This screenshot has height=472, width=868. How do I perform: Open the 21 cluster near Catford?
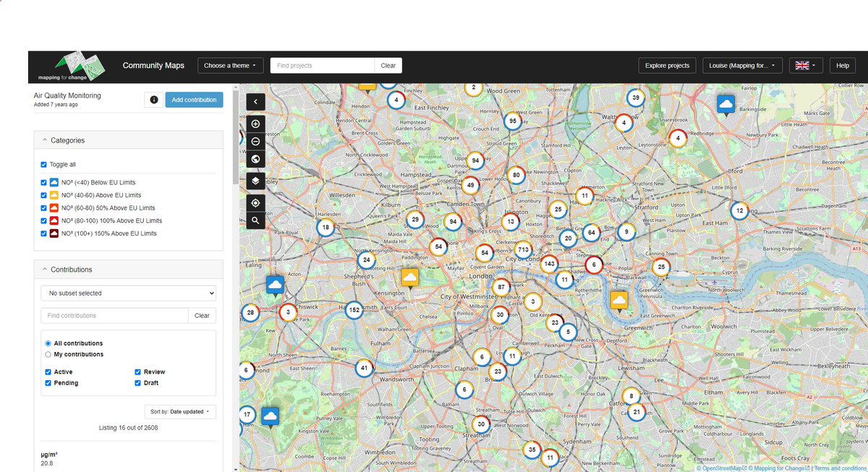(x=637, y=412)
